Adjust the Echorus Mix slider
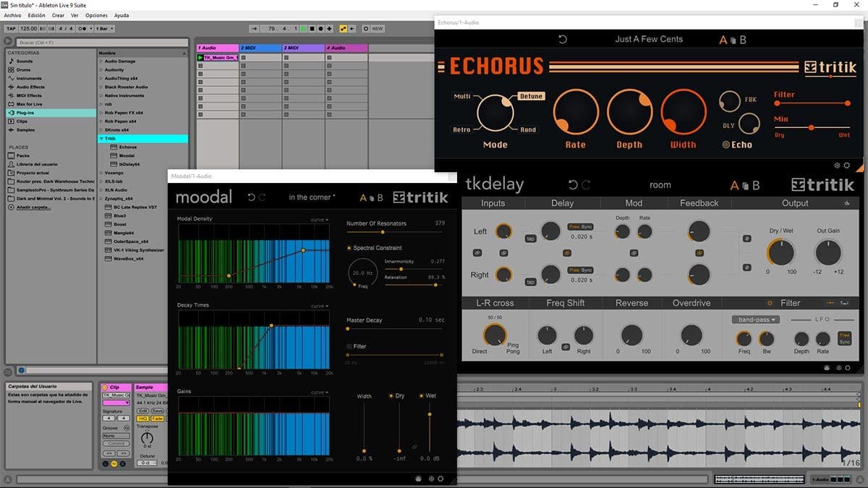Viewport: 868px width, 488px height. [812, 128]
